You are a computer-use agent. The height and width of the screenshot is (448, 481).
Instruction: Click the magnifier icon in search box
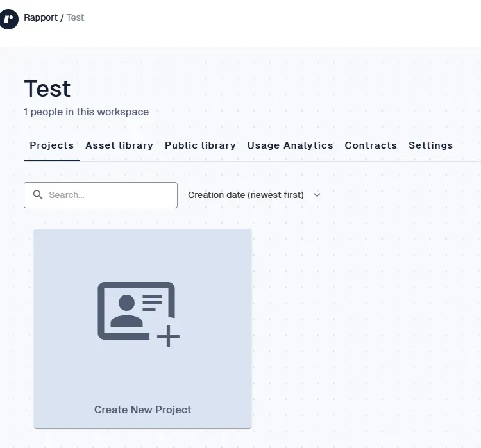point(38,195)
